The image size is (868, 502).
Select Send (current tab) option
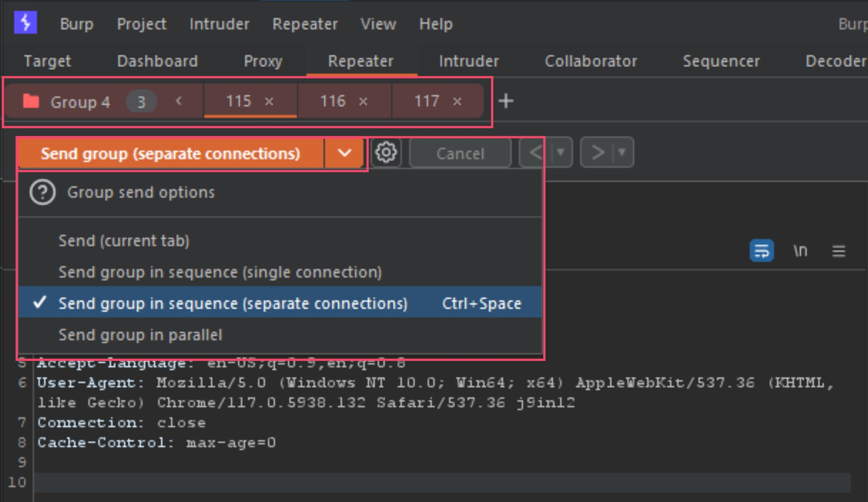[x=280, y=241]
